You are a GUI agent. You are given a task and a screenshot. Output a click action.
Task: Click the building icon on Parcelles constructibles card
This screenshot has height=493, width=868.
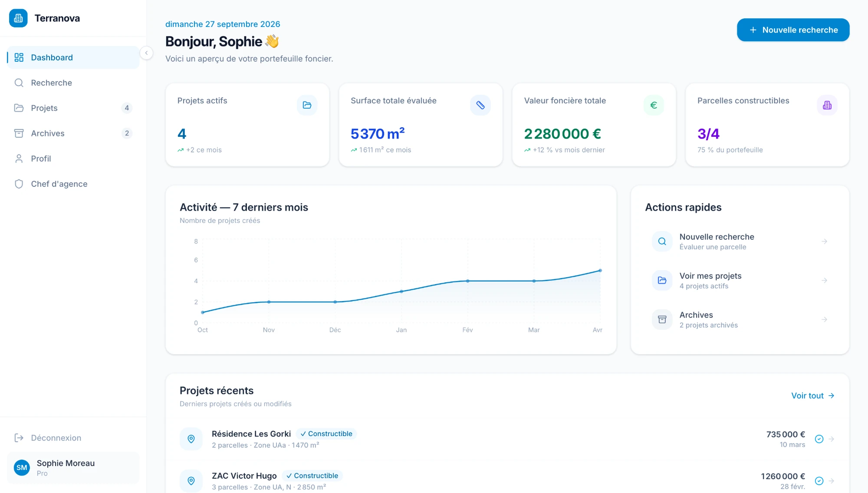[x=827, y=105]
